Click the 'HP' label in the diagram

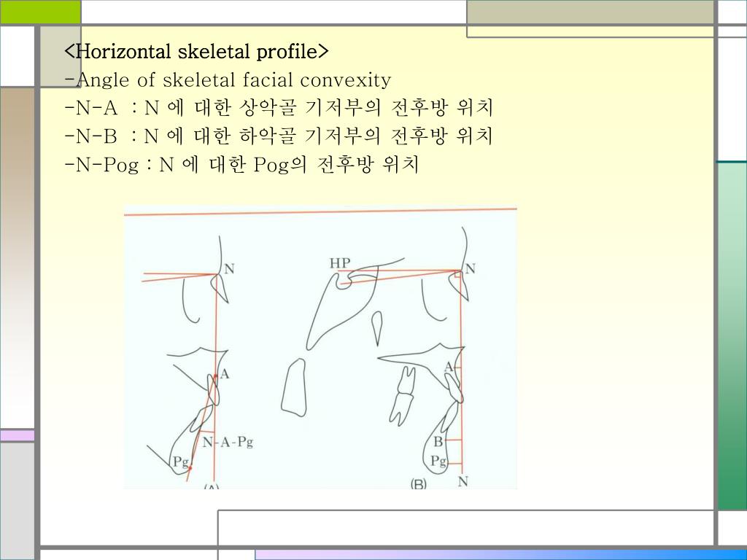pyautogui.click(x=340, y=263)
